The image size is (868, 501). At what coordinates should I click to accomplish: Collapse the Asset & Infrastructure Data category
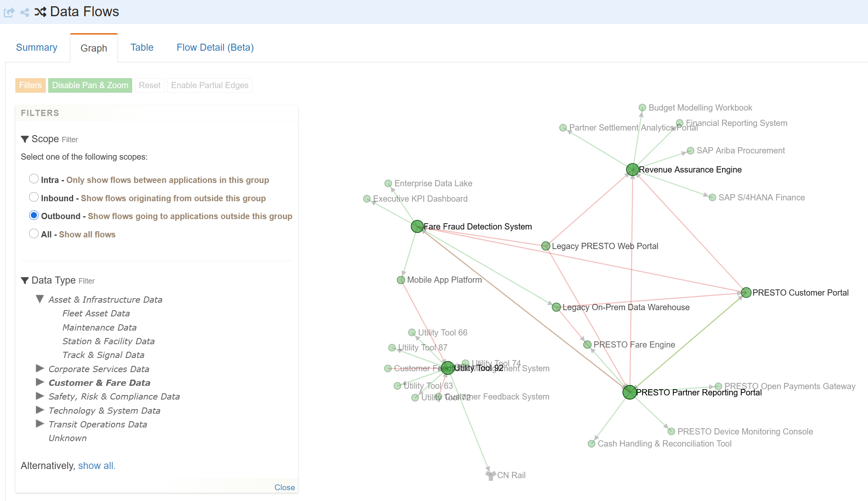40,299
